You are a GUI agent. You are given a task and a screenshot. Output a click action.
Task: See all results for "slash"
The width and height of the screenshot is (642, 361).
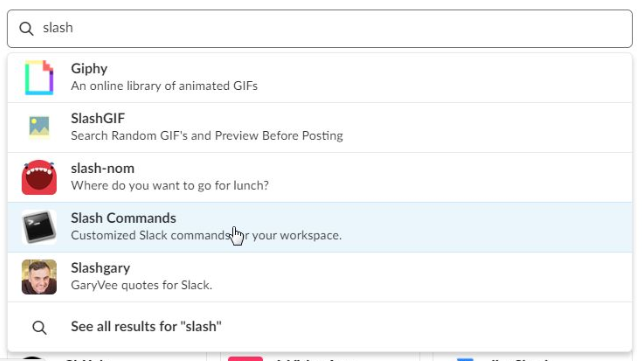146,327
